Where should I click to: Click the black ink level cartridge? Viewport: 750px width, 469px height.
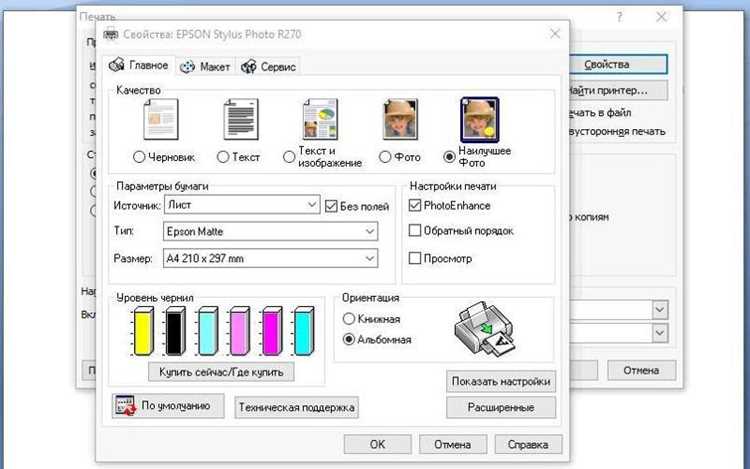[175, 331]
